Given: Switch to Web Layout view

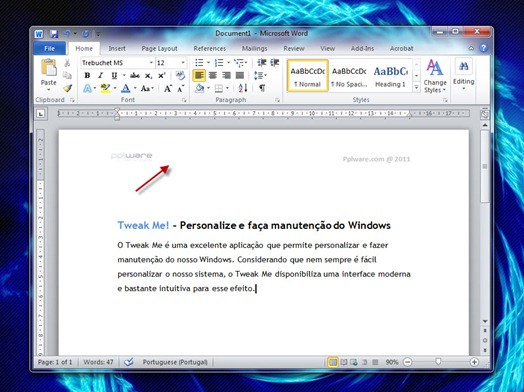Looking at the screenshot, I should 354,362.
